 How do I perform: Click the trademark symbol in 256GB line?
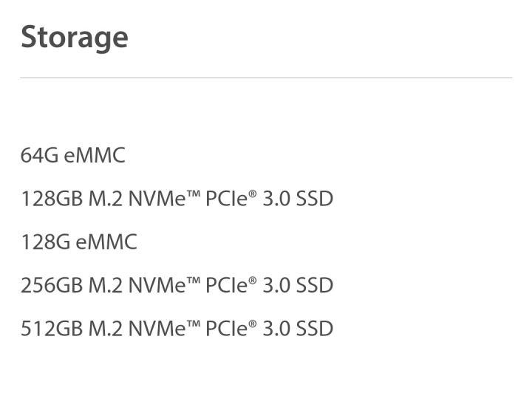point(194,281)
